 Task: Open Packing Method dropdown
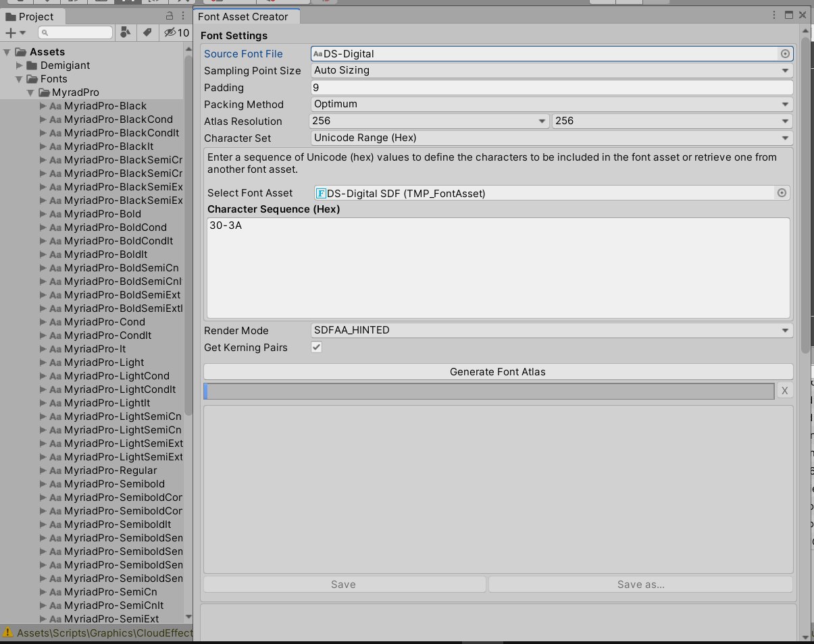point(552,104)
